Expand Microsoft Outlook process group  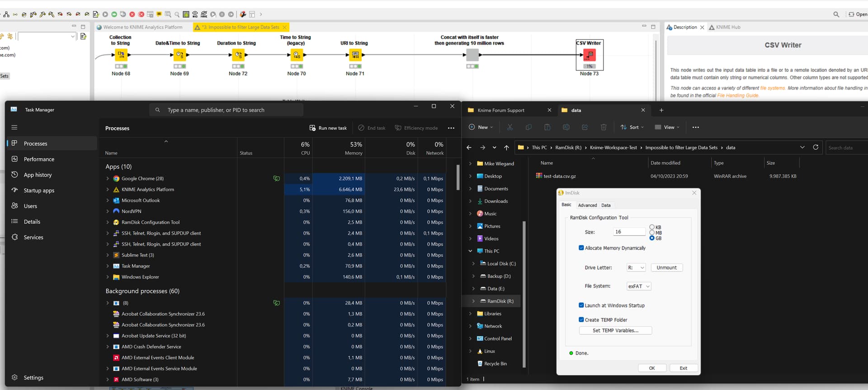(108, 200)
